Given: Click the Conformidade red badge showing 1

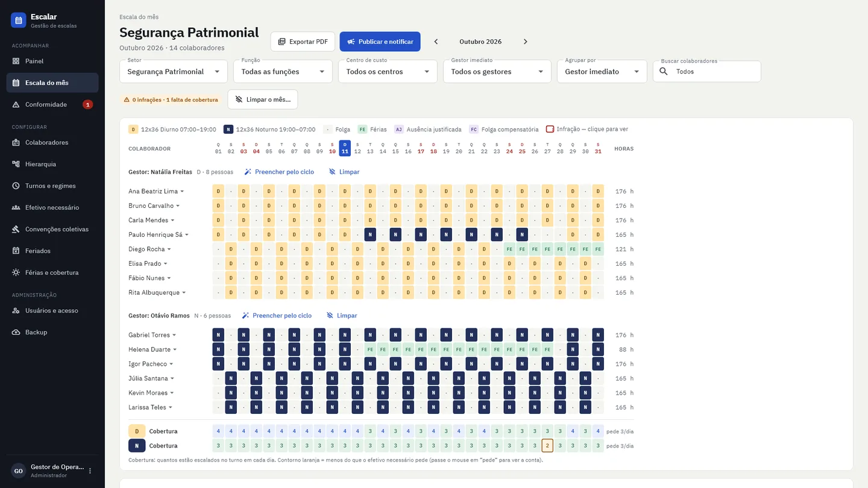Looking at the screenshot, I should coord(87,104).
